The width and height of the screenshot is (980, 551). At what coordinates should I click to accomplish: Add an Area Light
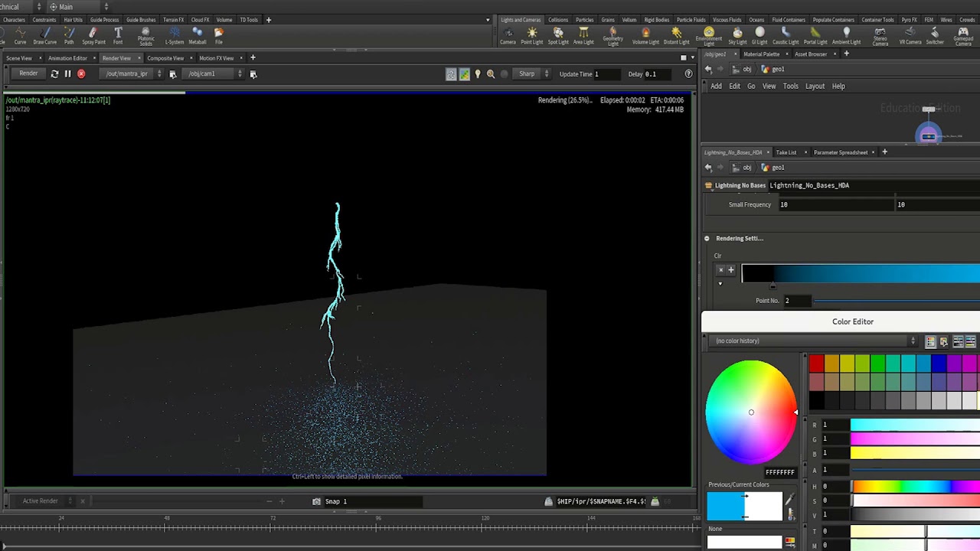pyautogui.click(x=583, y=35)
